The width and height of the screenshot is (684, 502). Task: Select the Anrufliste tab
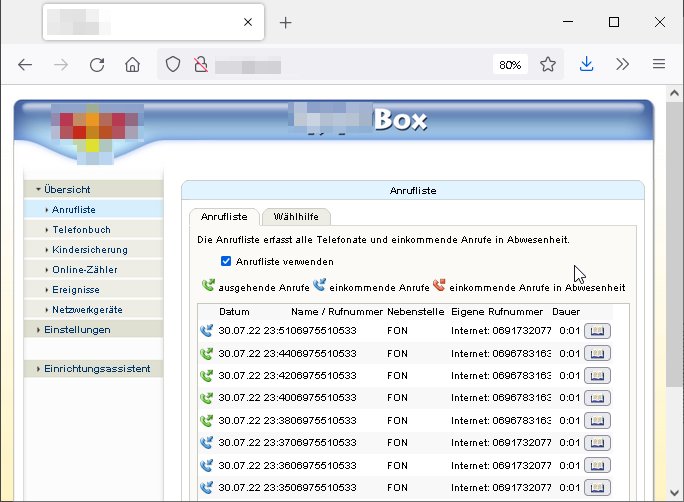tap(224, 217)
